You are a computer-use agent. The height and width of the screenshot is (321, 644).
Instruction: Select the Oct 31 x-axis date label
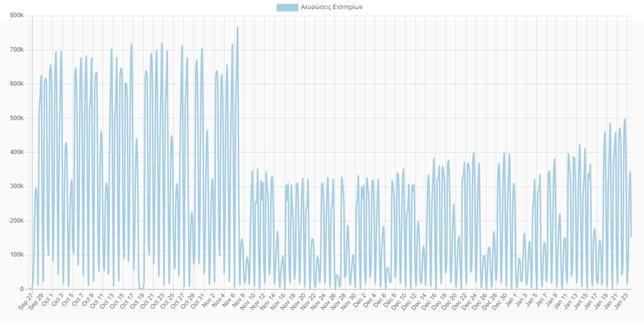(197, 301)
